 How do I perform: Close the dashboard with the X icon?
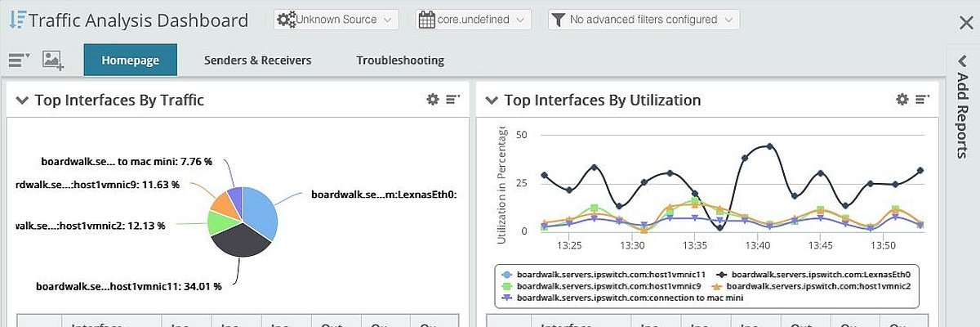[x=965, y=23]
